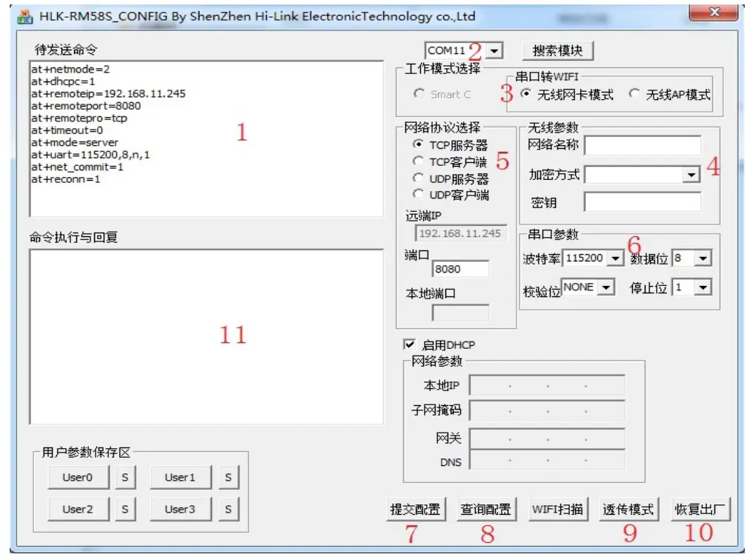Click the 网关 gateway field
This screenshot has width=750, height=560.
pyautogui.click(x=547, y=438)
